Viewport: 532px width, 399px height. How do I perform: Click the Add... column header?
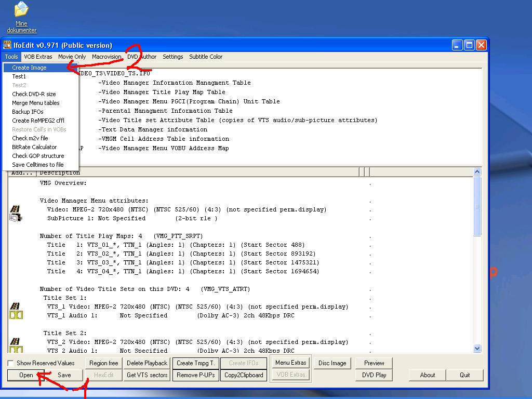pyautogui.click(x=22, y=172)
